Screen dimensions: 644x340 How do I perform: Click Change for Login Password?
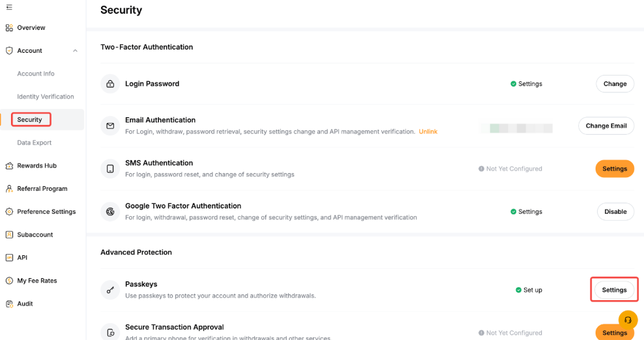tap(615, 84)
